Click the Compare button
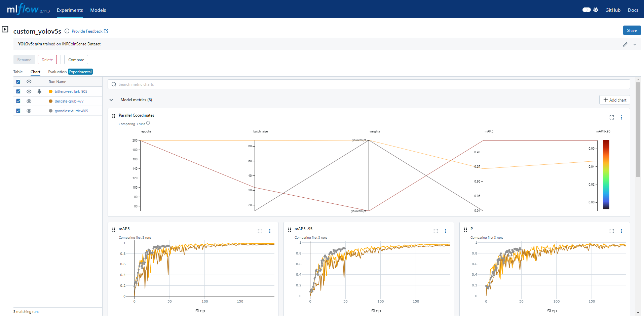This screenshot has height=318, width=644. [x=76, y=59]
